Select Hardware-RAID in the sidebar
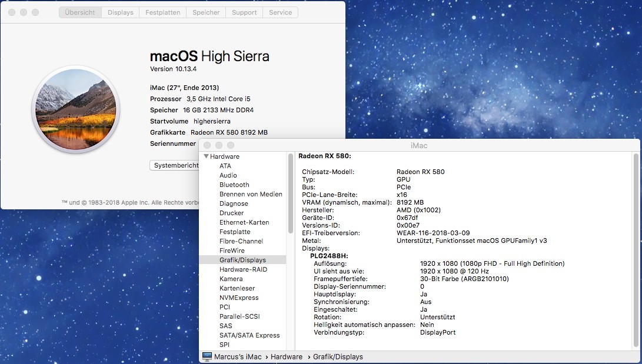 [243, 269]
